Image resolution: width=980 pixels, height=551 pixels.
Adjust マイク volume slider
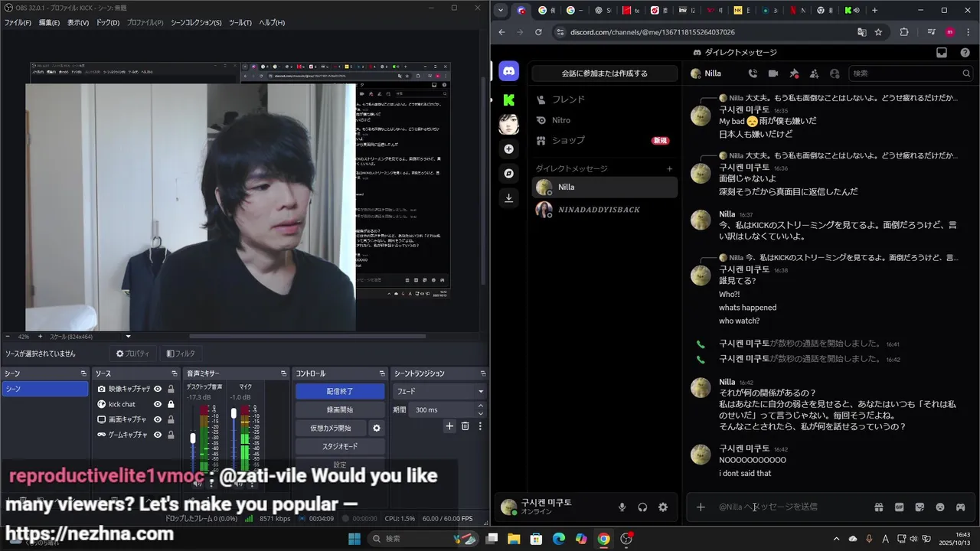tap(234, 413)
